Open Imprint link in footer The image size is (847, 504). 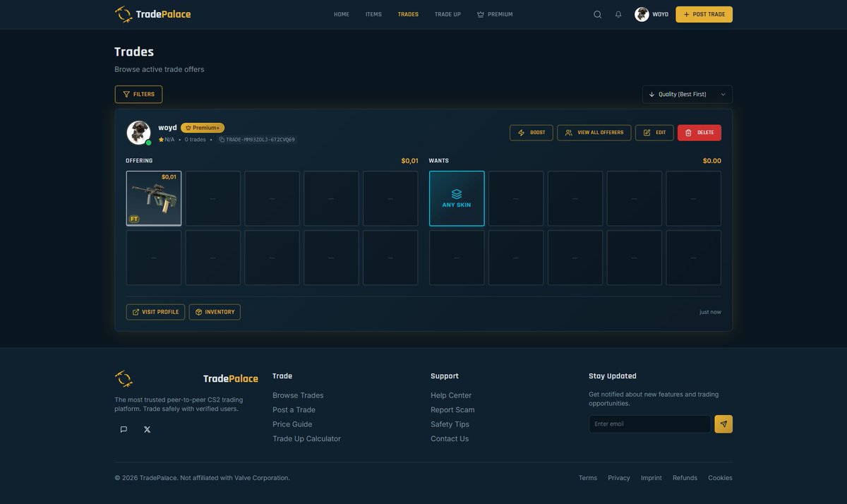(x=651, y=478)
